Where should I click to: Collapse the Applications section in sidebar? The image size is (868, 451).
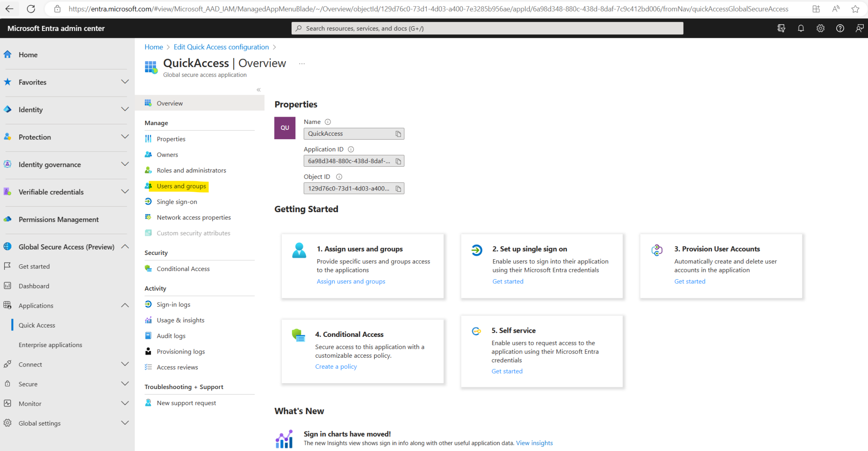125,305
